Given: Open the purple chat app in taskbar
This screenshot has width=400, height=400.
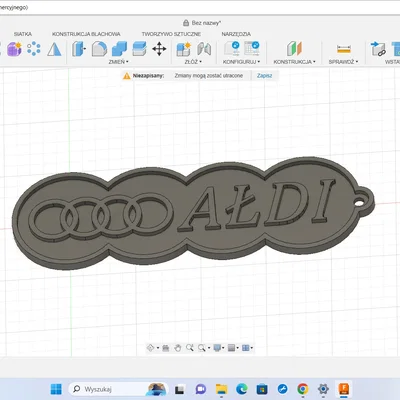Looking at the screenshot, I should (x=200, y=389).
